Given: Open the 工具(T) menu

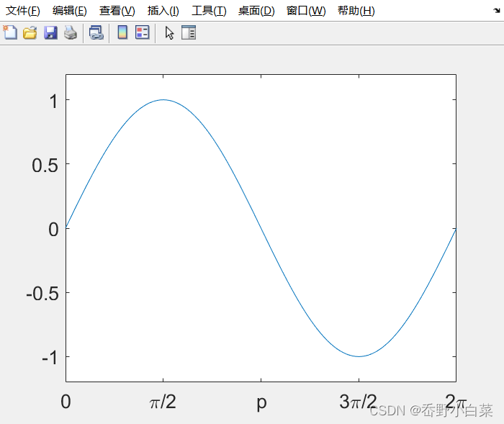Looking at the screenshot, I should tap(209, 11).
